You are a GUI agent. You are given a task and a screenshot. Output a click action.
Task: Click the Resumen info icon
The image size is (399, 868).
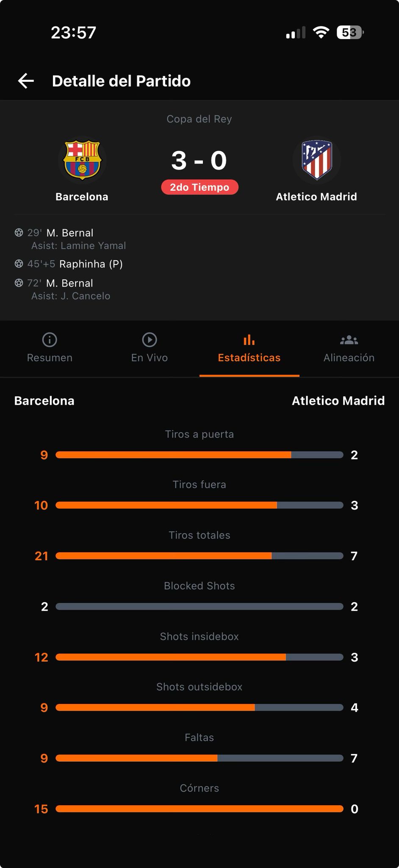click(49, 339)
